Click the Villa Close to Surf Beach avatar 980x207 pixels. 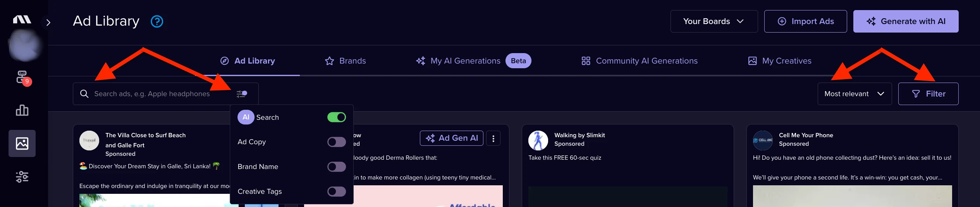(x=89, y=140)
